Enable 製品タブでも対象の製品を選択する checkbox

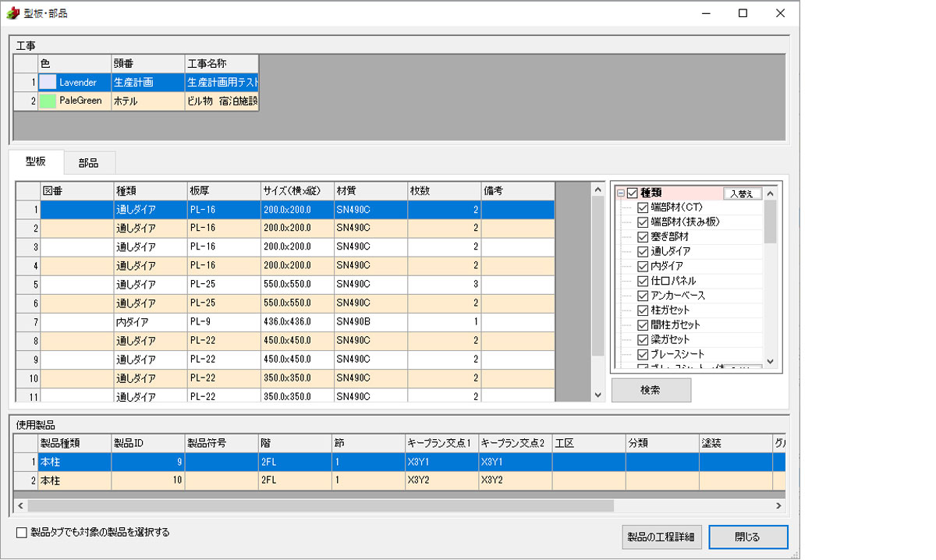tap(22, 533)
